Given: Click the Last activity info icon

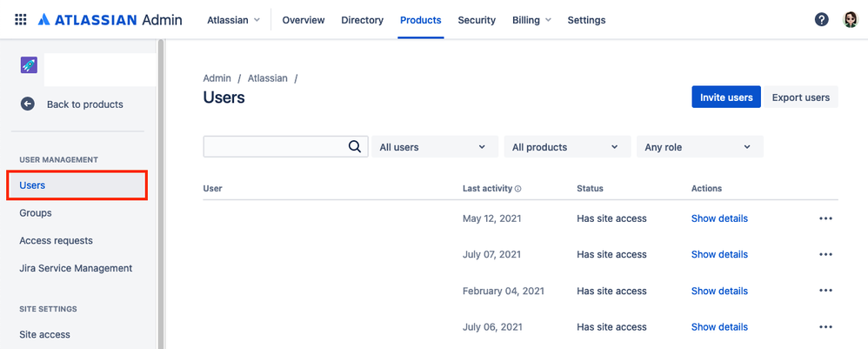Looking at the screenshot, I should pos(518,189).
